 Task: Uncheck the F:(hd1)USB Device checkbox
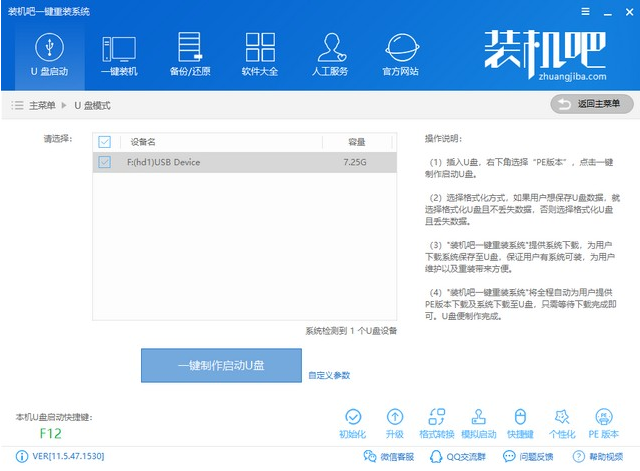pyautogui.click(x=105, y=161)
